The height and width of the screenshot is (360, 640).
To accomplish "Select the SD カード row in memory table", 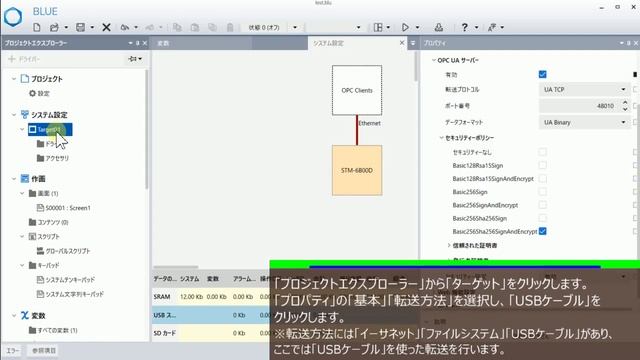I will point(211,333).
